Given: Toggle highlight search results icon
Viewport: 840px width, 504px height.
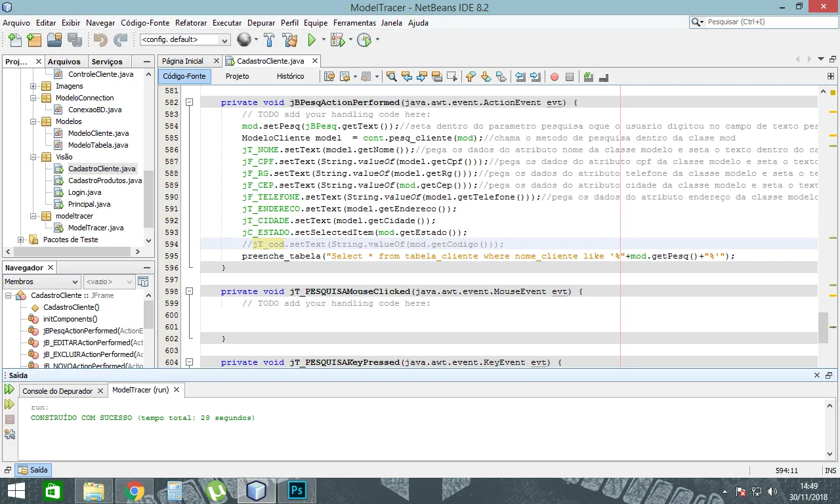Looking at the screenshot, I should [x=437, y=77].
